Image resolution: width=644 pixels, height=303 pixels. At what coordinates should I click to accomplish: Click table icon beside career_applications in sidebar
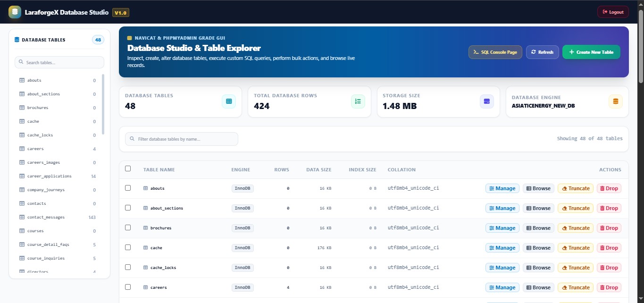click(x=22, y=176)
